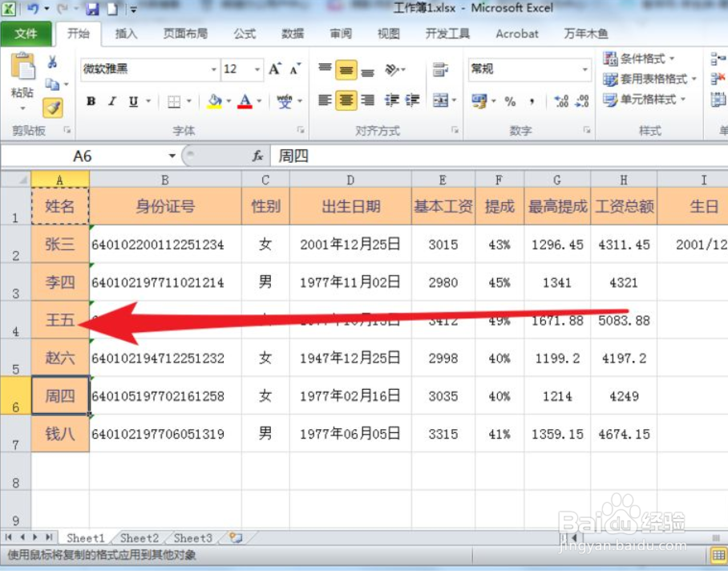728x571 pixels.
Task: Switch to the 公式 ribbon tab
Action: (x=245, y=34)
